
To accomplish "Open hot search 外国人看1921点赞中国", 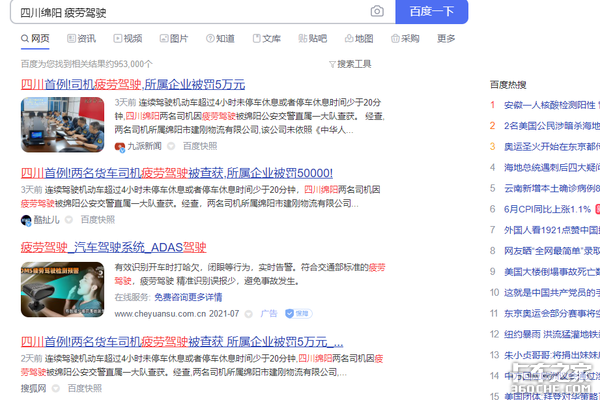I will (551, 230).
